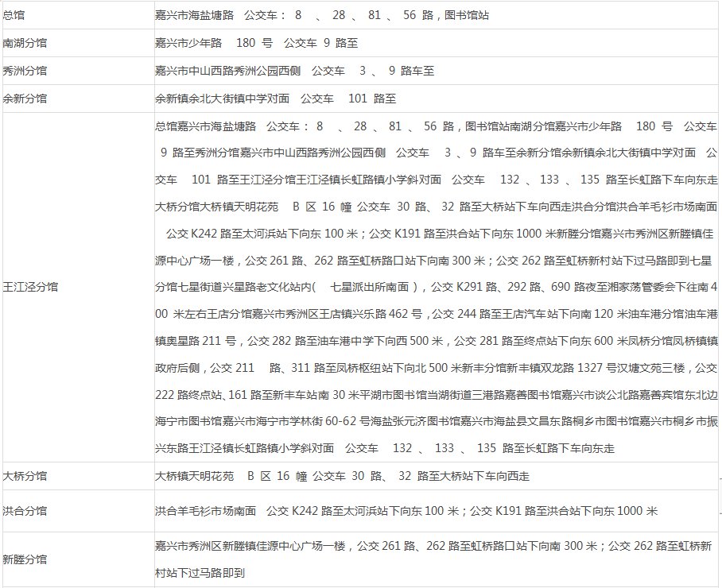The height and width of the screenshot is (588, 722).
Task: Select the 大桥分馆 row label
Action: coord(25,476)
